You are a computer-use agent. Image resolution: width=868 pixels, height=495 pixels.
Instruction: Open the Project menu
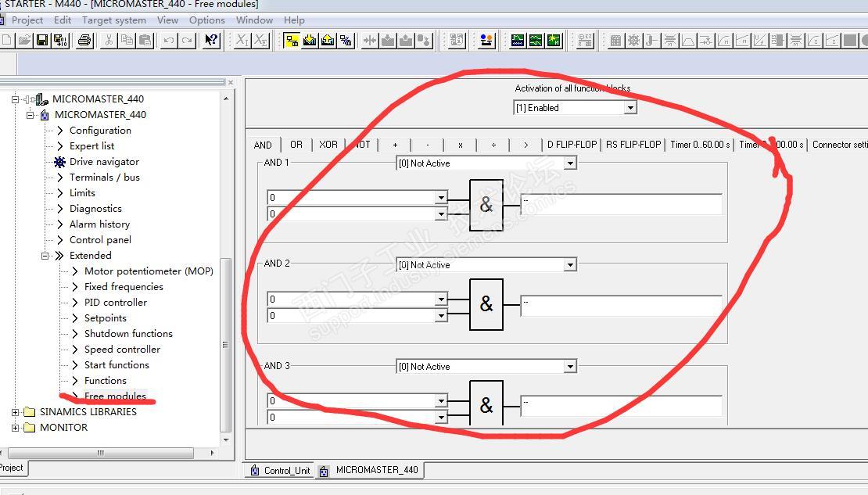(x=27, y=20)
